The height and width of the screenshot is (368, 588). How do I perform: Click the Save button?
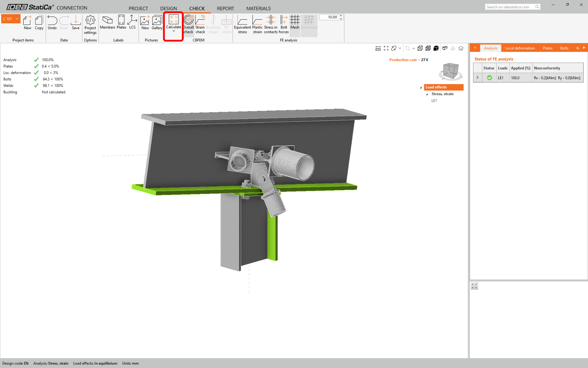[76, 23]
